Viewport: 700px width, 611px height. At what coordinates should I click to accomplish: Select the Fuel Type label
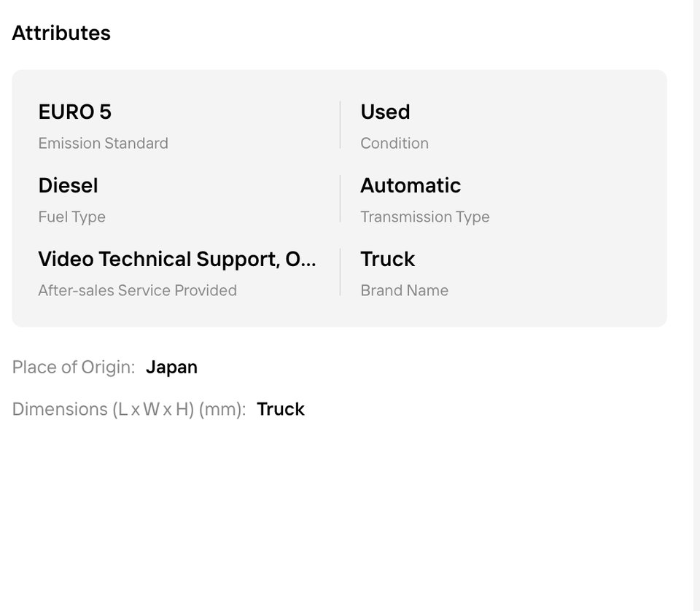tap(71, 217)
